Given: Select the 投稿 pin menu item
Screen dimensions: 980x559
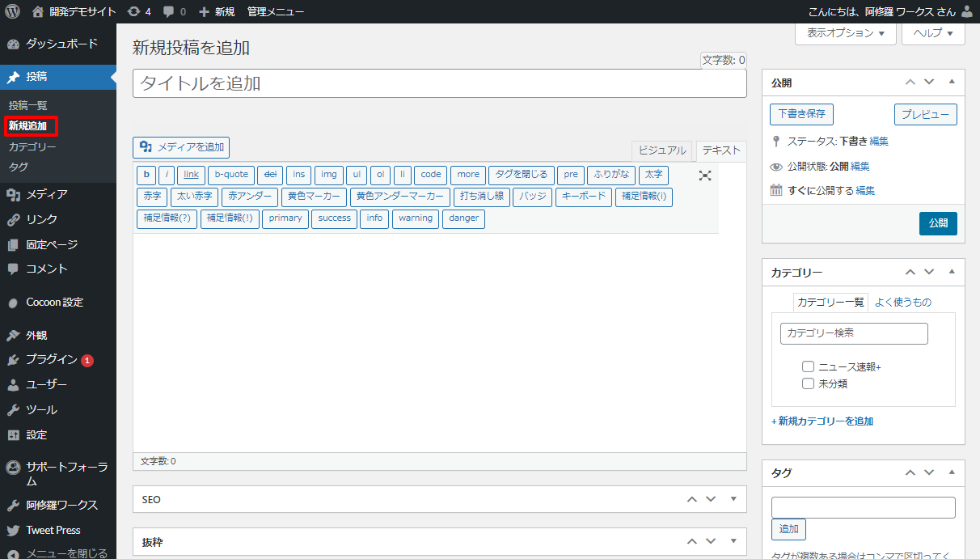Looking at the screenshot, I should coord(58,77).
